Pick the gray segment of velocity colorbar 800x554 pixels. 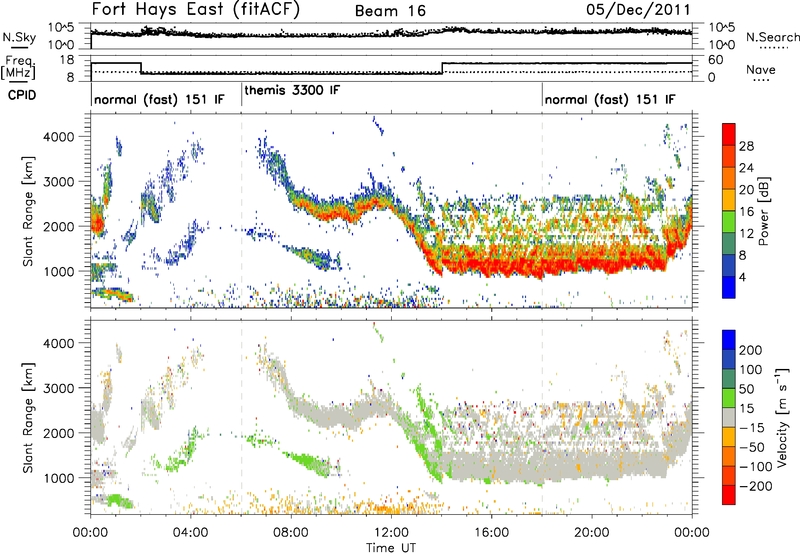click(729, 417)
